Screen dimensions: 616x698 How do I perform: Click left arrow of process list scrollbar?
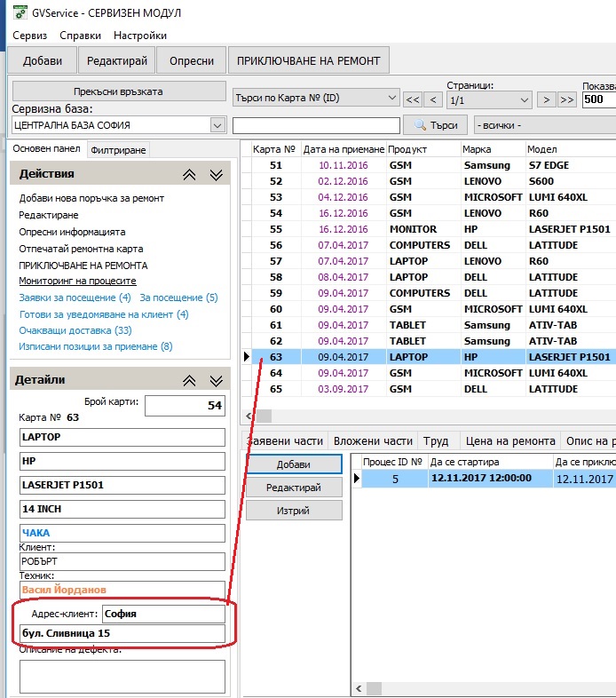[x=359, y=688]
